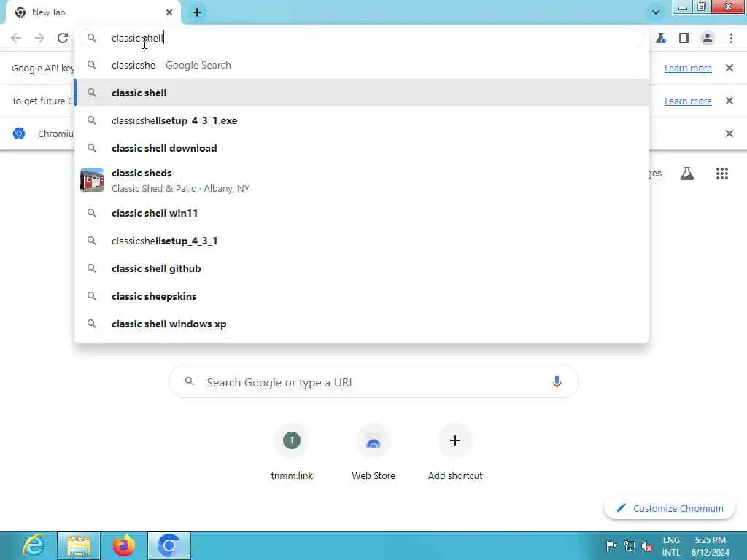Click the Customize Chromium button
The height and width of the screenshot is (560, 747).
[x=670, y=508]
